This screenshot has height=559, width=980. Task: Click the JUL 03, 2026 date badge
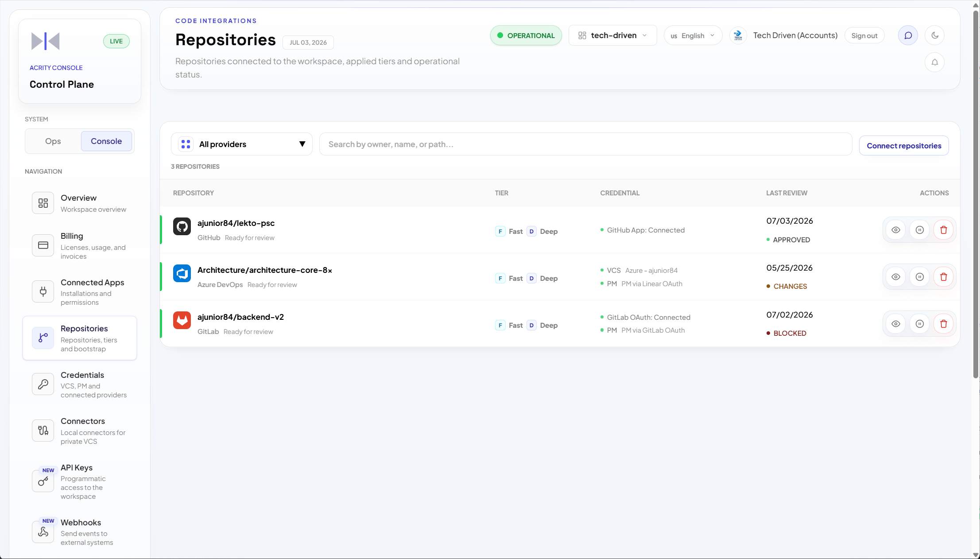[x=308, y=43]
